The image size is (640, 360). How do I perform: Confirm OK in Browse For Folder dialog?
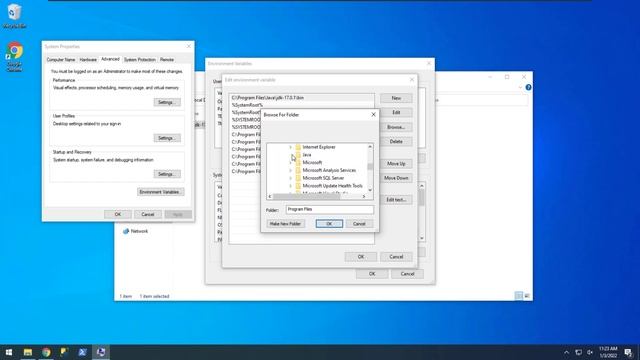(x=329, y=224)
